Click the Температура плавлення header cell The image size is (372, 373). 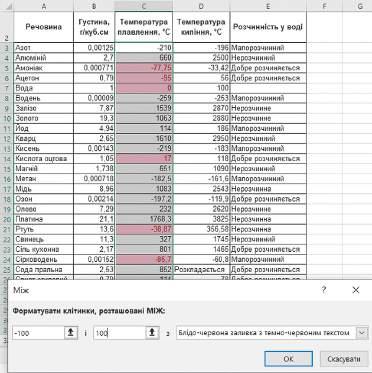[144, 27]
